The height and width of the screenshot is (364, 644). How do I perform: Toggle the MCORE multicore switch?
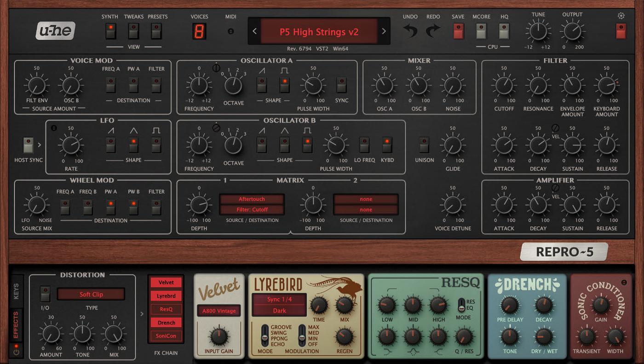click(481, 31)
